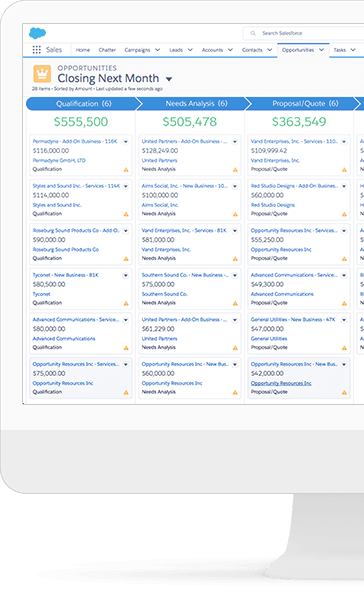Open action menu on Southern Sound Co. card

[x=235, y=276]
